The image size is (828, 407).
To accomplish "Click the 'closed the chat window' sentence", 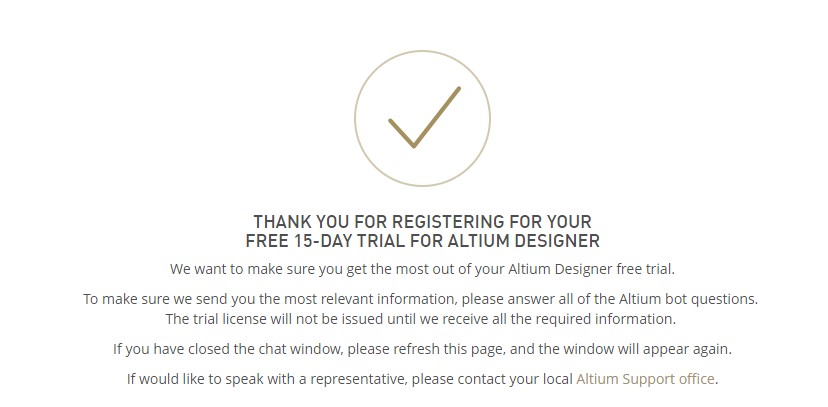I will 422,349.
